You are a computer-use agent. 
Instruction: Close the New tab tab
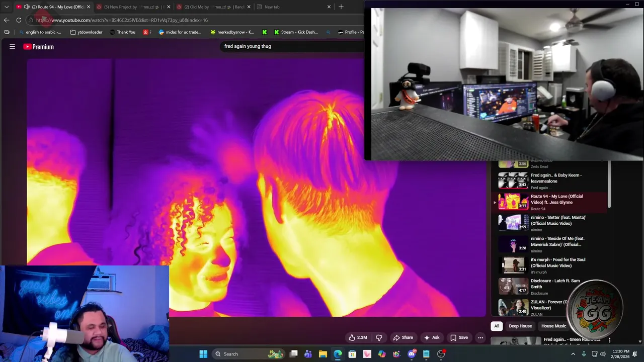click(x=329, y=7)
